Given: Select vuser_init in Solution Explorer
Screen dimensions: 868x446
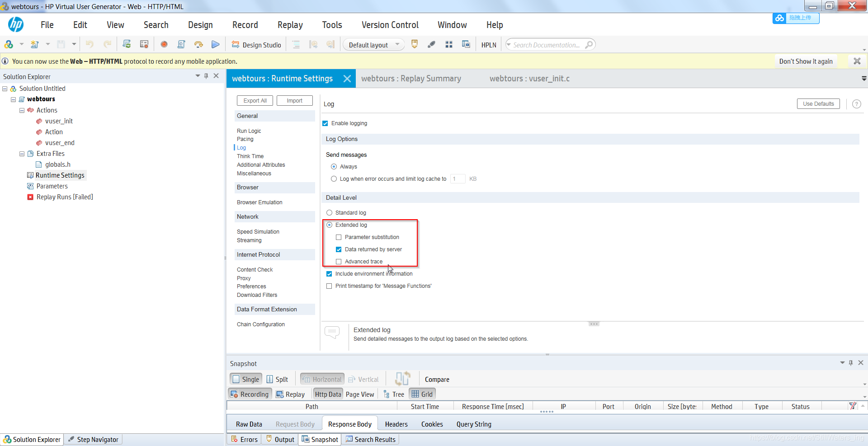Looking at the screenshot, I should [59, 121].
